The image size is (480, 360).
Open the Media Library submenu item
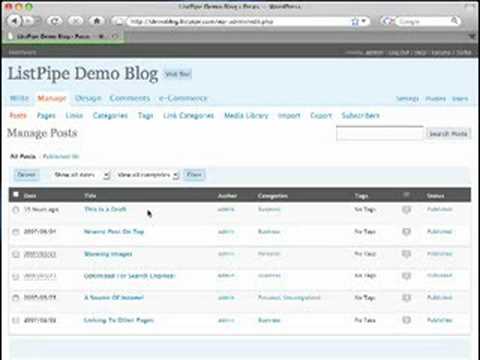click(246, 115)
